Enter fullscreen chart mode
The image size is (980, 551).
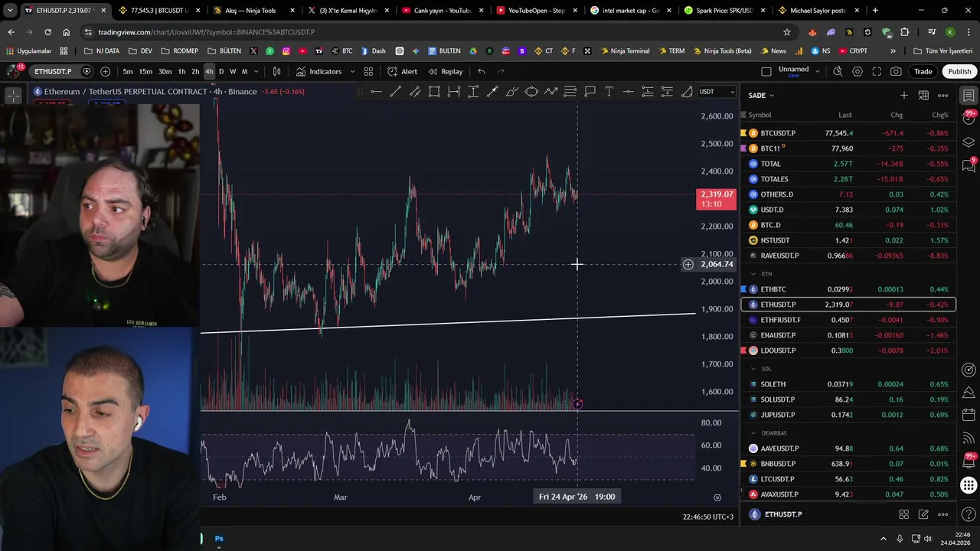point(877,71)
